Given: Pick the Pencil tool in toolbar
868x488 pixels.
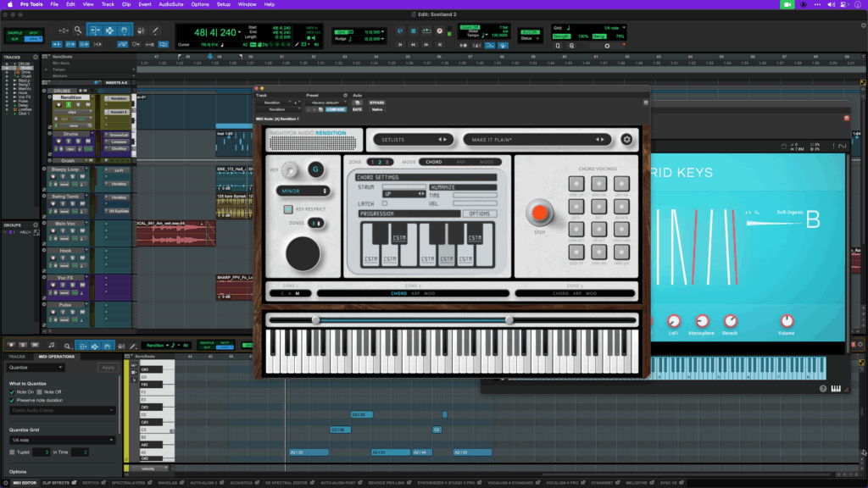Looking at the screenshot, I should point(153,30).
